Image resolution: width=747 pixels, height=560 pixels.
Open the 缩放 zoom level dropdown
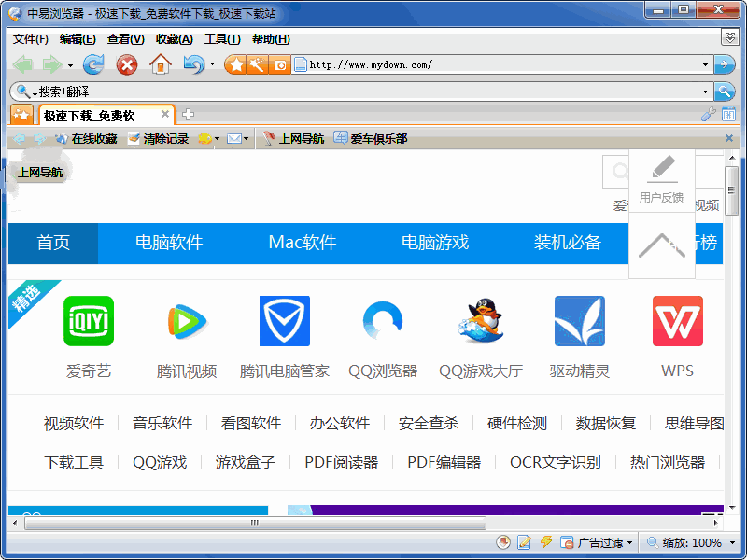[x=732, y=542]
